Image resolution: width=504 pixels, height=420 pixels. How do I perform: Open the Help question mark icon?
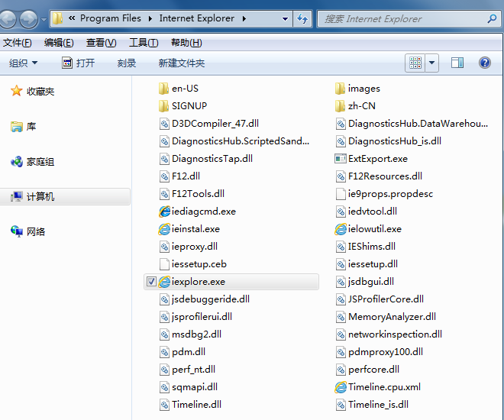pos(484,63)
